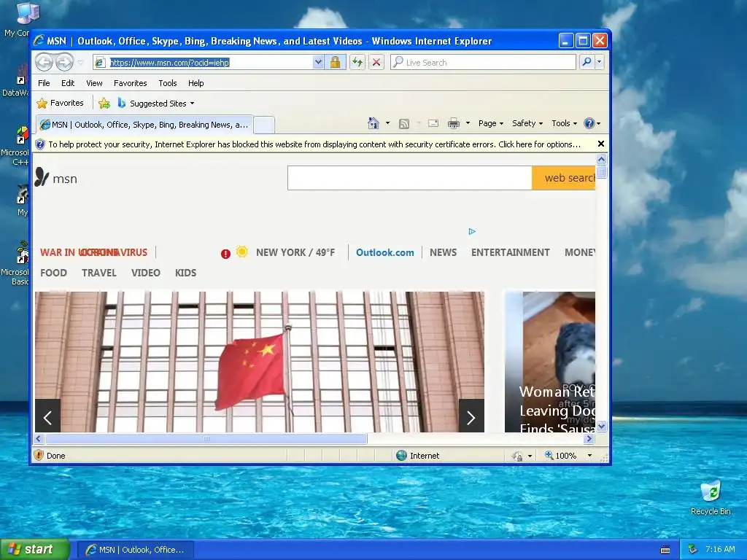Expand the Print options dropdown arrow
747x560 pixels.
(x=468, y=123)
